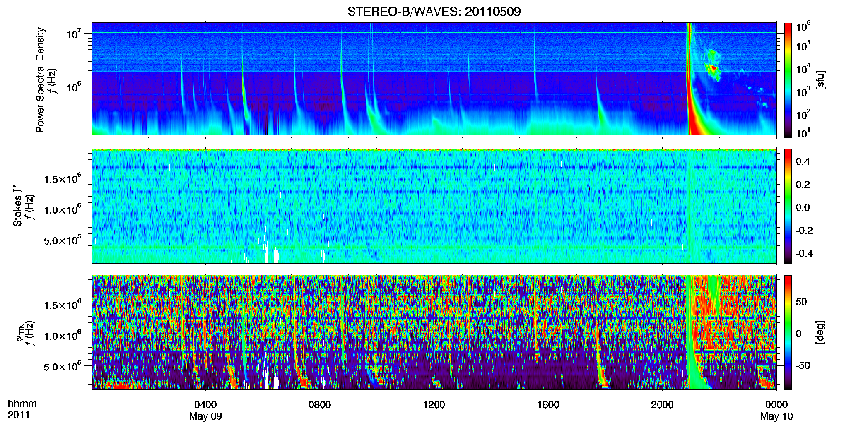Click the phi RTN degree colorbar

[x=788, y=333]
